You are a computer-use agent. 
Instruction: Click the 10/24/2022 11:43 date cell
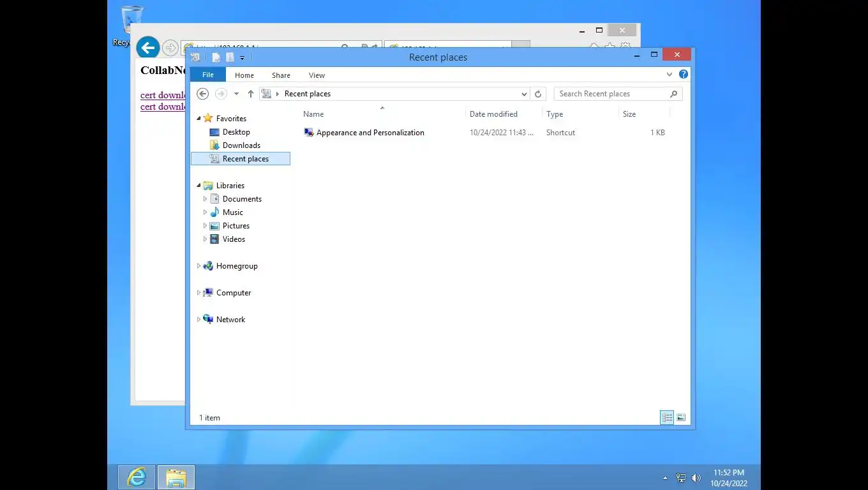pyautogui.click(x=502, y=133)
